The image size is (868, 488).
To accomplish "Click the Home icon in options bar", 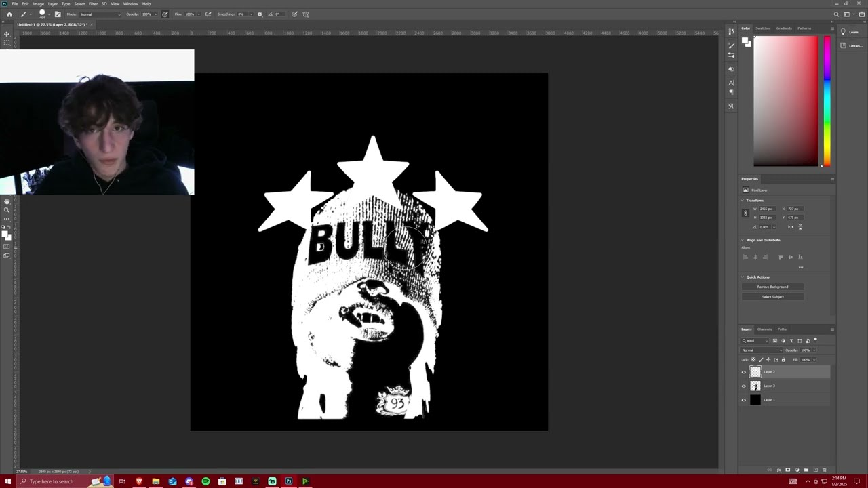I will [x=9, y=14].
